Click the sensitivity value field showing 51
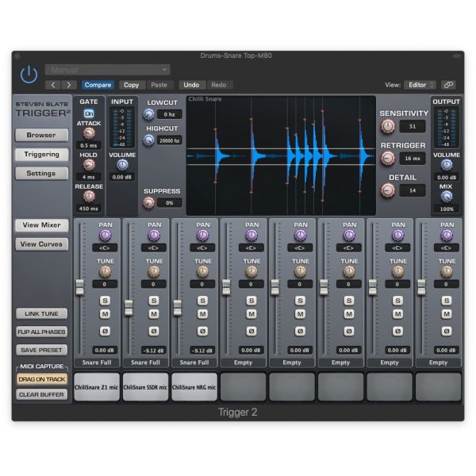476x476 pixels. click(413, 127)
